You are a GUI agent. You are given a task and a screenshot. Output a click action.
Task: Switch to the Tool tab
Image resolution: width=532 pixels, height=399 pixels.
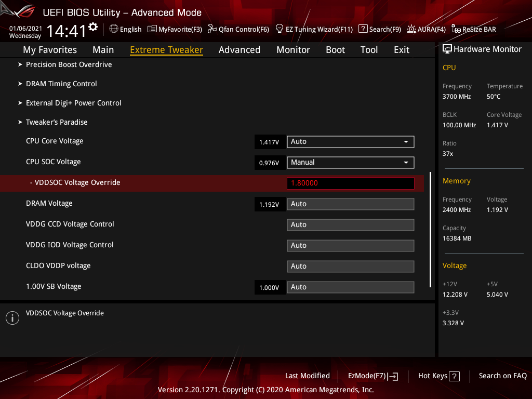tap(369, 50)
